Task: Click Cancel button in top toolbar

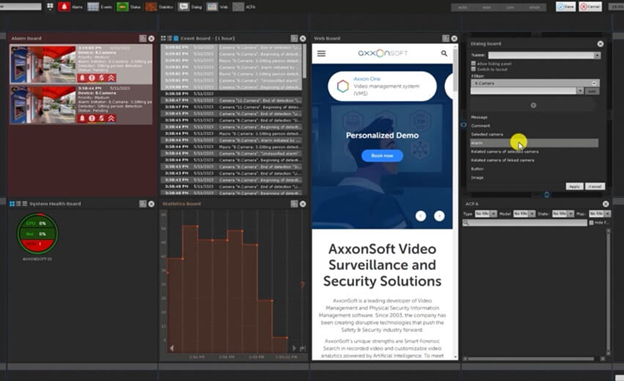Action: click(590, 7)
